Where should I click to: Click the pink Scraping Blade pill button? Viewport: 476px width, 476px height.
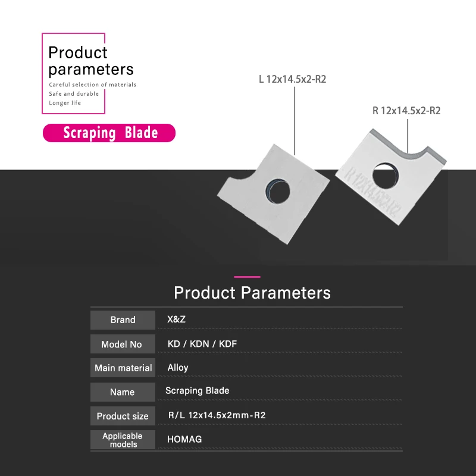click(x=109, y=133)
